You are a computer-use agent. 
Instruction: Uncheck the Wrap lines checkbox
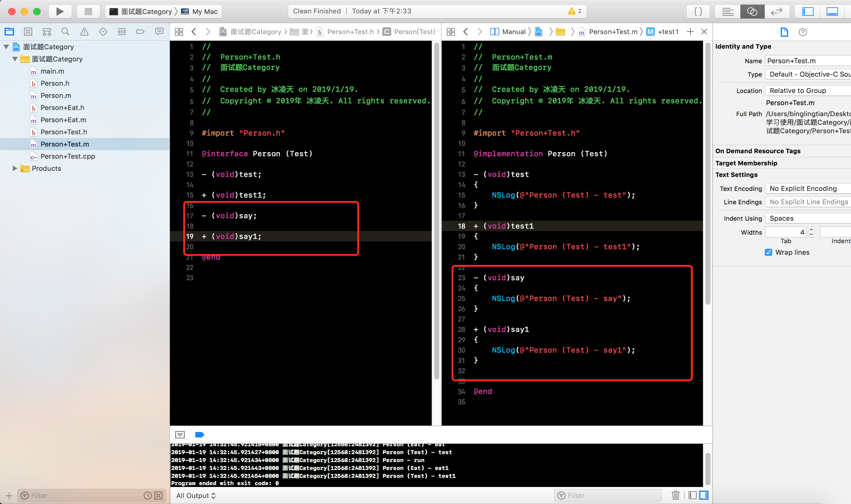(x=768, y=252)
